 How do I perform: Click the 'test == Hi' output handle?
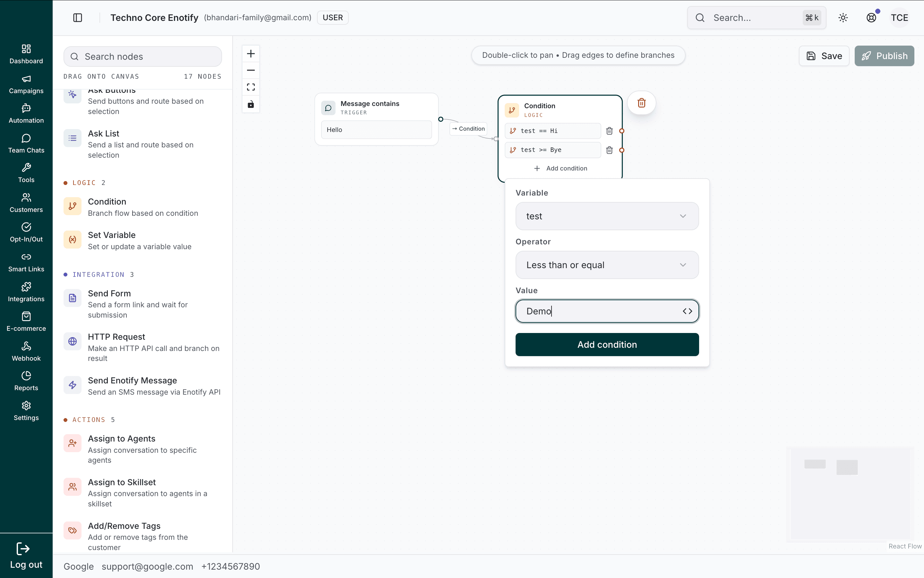(622, 131)
